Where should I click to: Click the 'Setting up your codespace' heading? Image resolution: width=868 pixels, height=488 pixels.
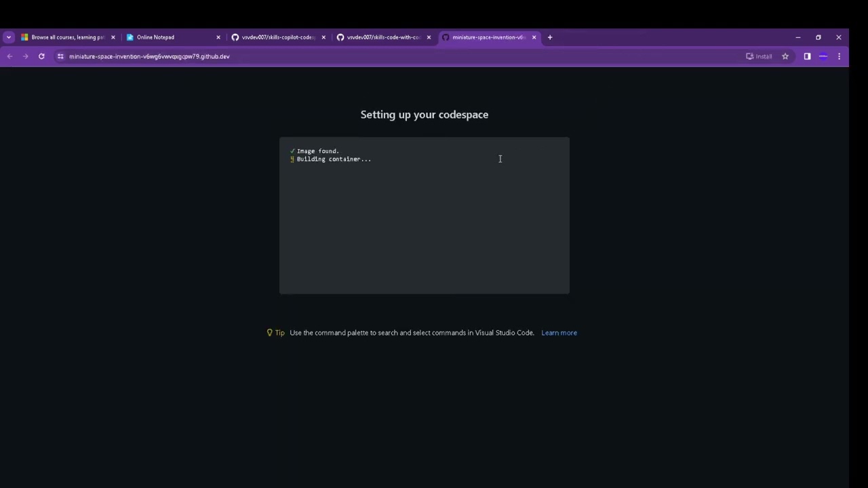pos(425,115)
